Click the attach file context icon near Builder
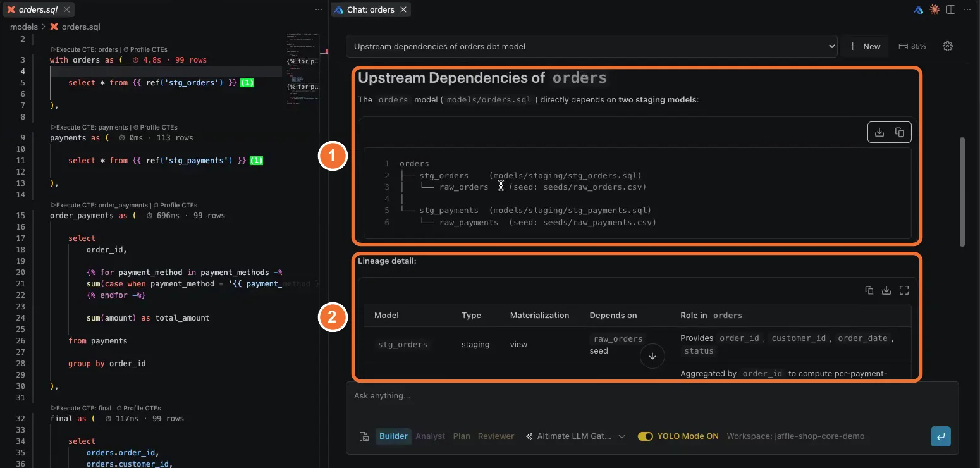Screen dimensions: 980x468 click(364, 436)
